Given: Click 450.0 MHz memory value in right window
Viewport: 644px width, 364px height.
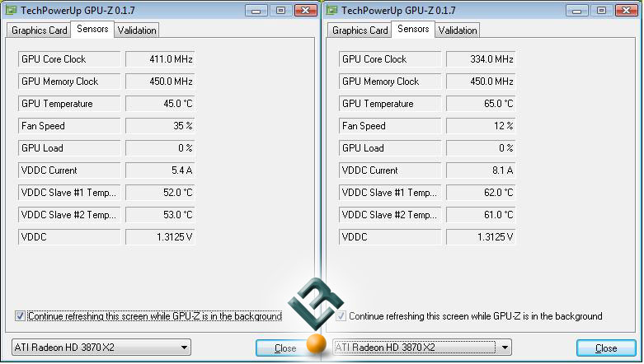Looking at the screenshot, I should [481, 82].
